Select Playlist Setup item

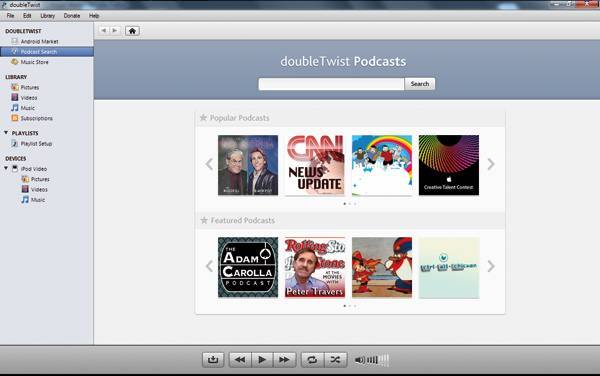pyautogui.click(x=36, y=143)
